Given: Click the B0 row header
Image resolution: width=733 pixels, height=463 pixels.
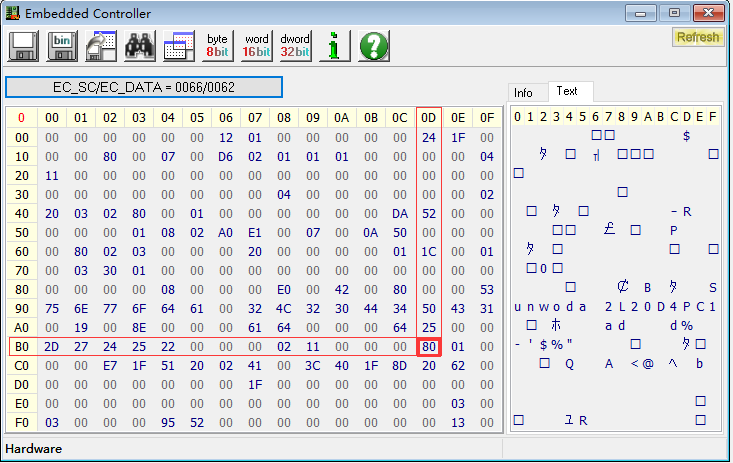Looking at the screenshot, I should (x=21, y=347).
